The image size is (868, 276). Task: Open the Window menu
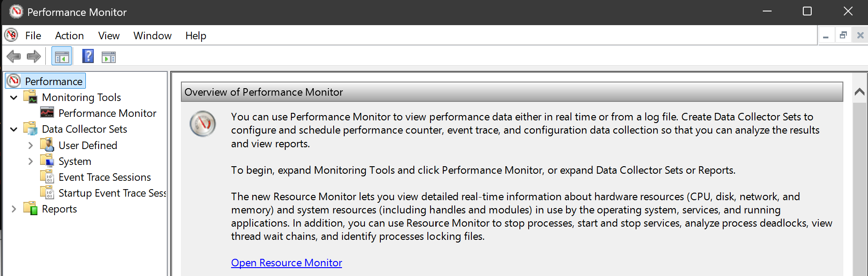tap(152, 36)
